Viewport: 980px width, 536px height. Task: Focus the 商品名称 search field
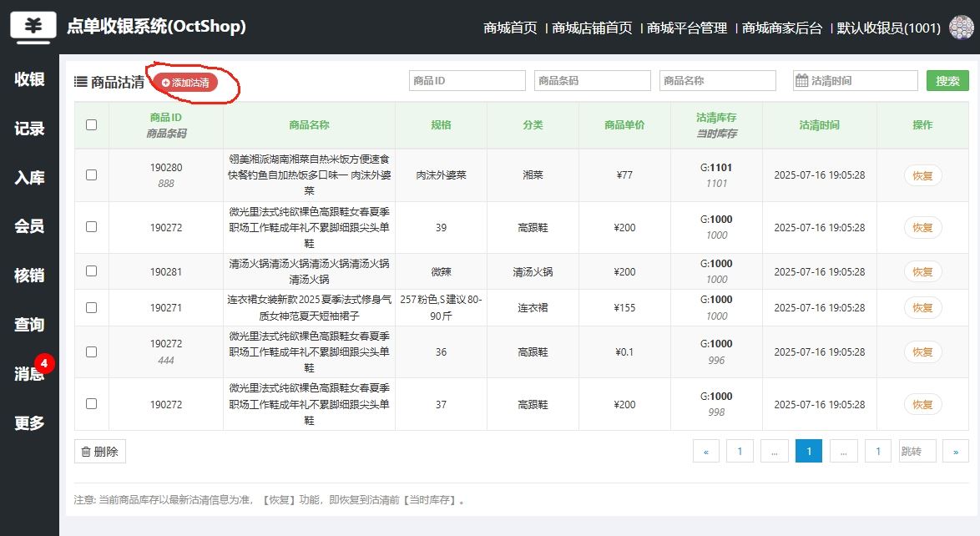click(x=718, y=81)
